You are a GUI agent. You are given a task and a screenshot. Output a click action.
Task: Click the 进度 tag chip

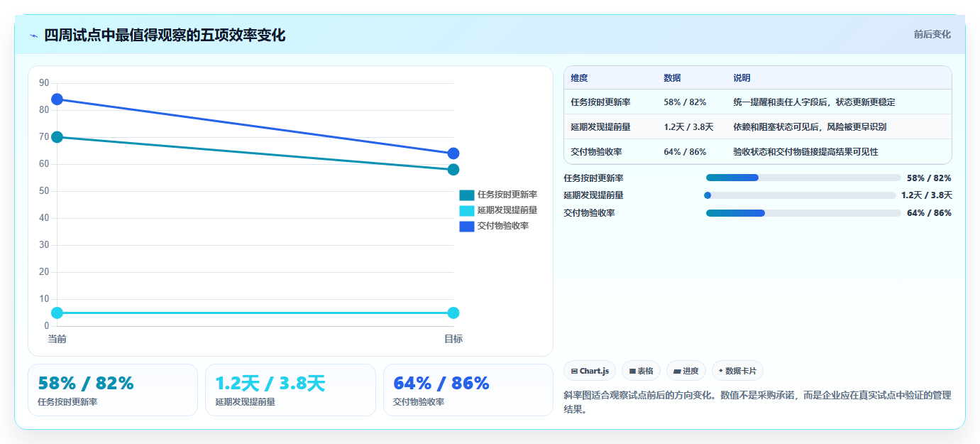pyautogui.click(x=686, y=371)
